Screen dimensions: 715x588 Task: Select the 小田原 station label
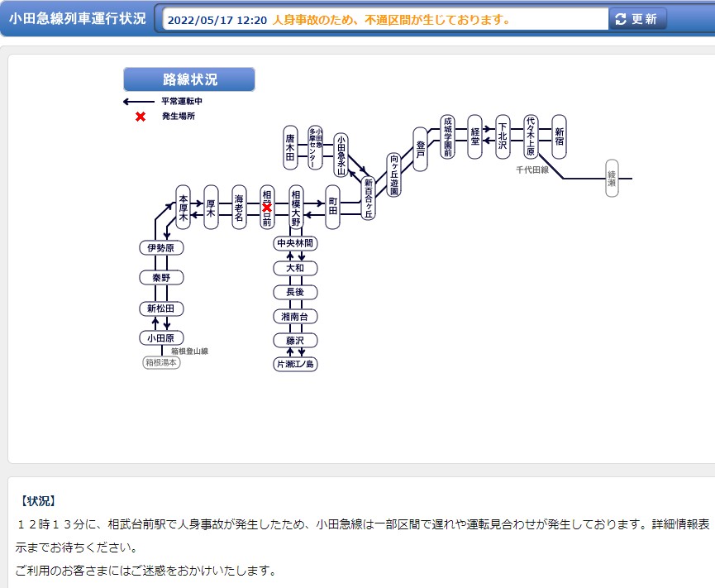161,338
